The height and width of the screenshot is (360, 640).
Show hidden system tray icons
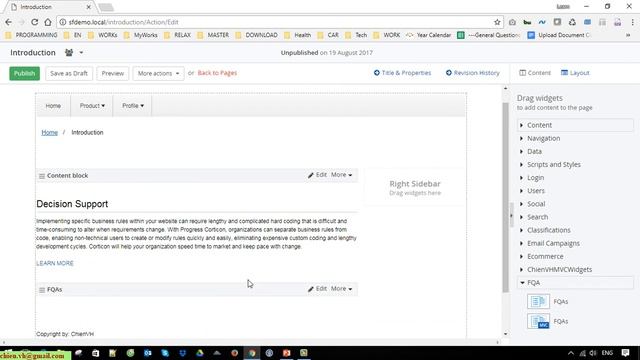(x=571, y=353)
